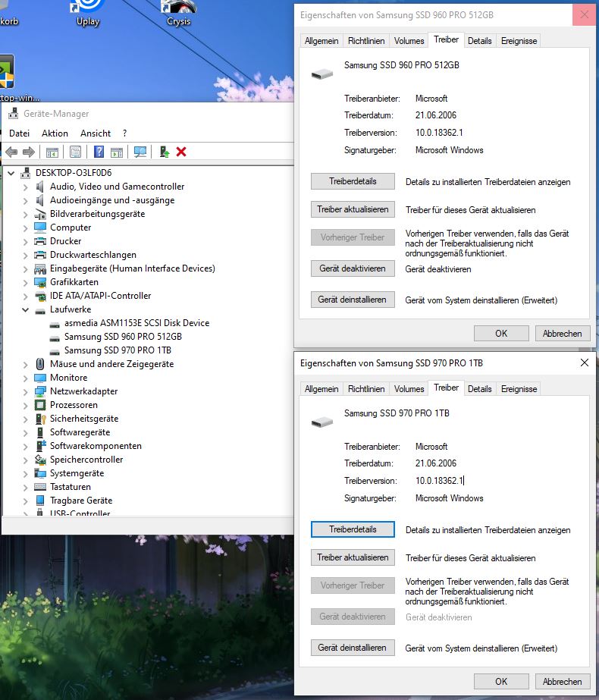Click the DESKTOP-O3LF0D6 computer root icon
The width and height of the screenshot is (599, 700).
tap(26, 173)
